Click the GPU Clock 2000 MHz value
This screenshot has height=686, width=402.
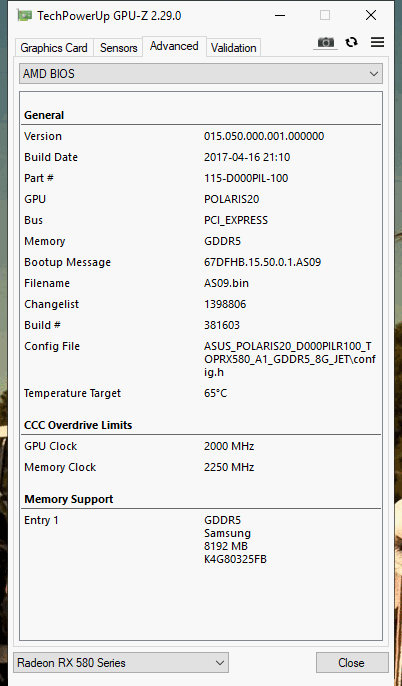click(x=229, y=446)
